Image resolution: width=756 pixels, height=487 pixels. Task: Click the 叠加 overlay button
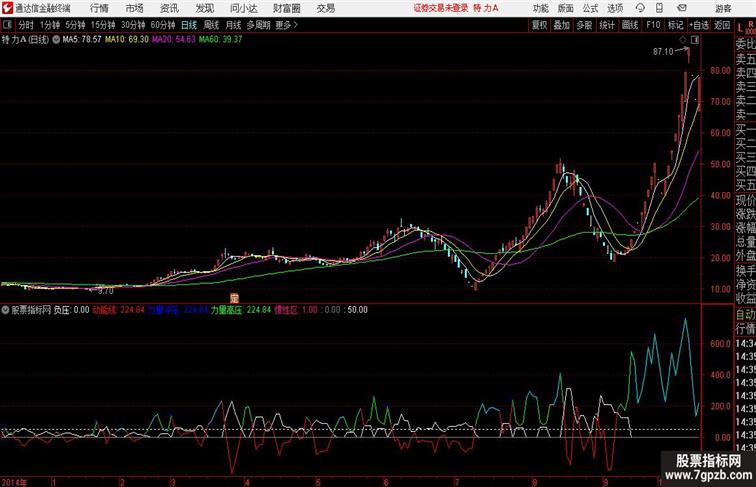coord(562,25)
